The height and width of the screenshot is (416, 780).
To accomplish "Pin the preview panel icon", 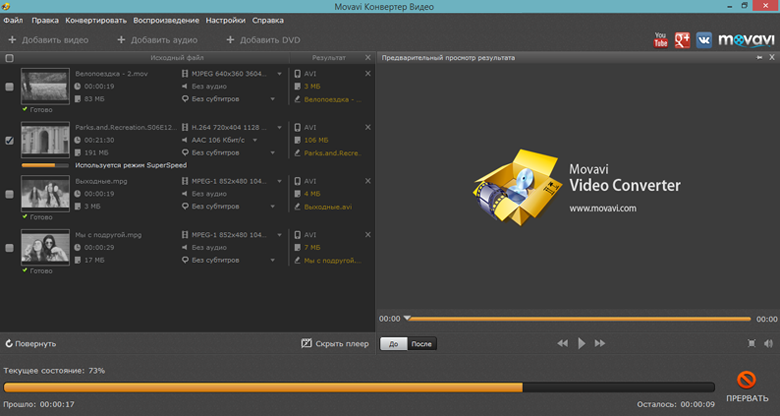I will click(x=760, y=58).
